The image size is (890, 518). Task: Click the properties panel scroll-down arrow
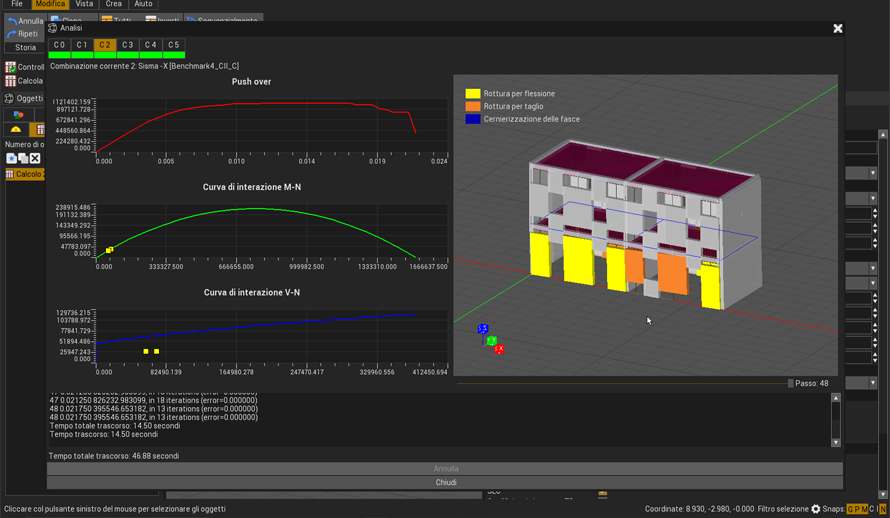[883, 495]
